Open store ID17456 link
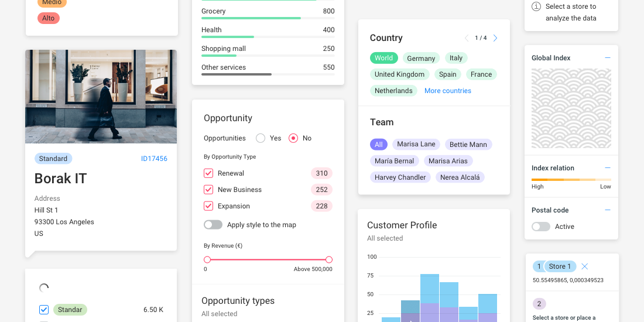The image size is (644, 322). coord(154,159)
